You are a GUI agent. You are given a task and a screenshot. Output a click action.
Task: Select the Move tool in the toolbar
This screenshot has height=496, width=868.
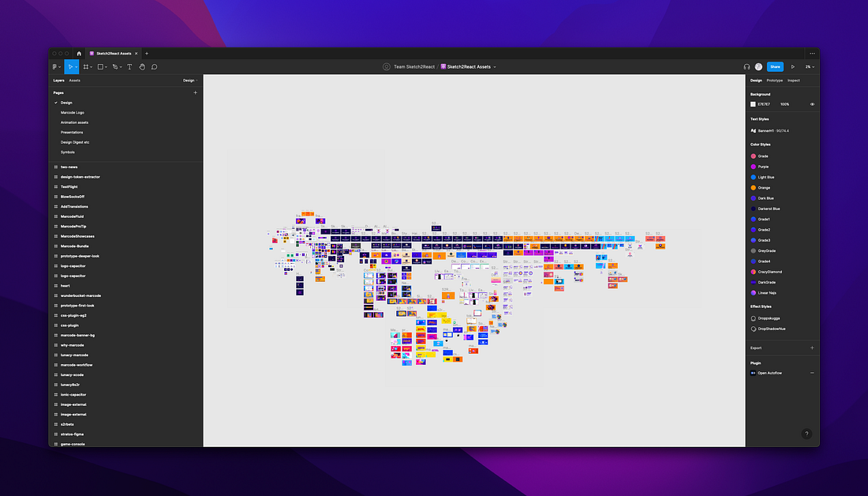coord(70,66)
